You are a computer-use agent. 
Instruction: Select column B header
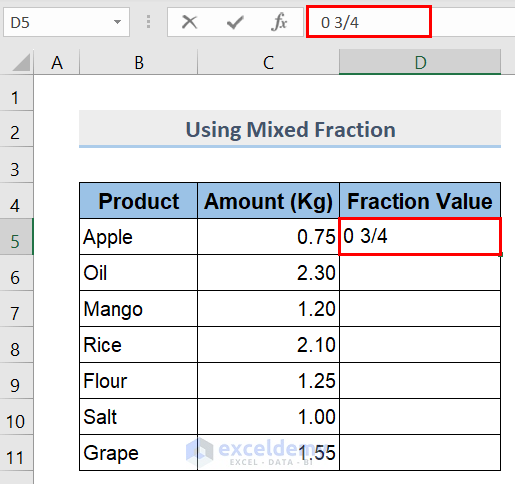coord(139,62)
